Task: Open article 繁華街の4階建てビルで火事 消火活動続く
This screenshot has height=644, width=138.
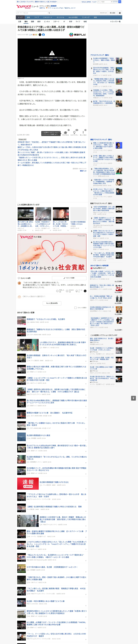Action: (50, 413)
